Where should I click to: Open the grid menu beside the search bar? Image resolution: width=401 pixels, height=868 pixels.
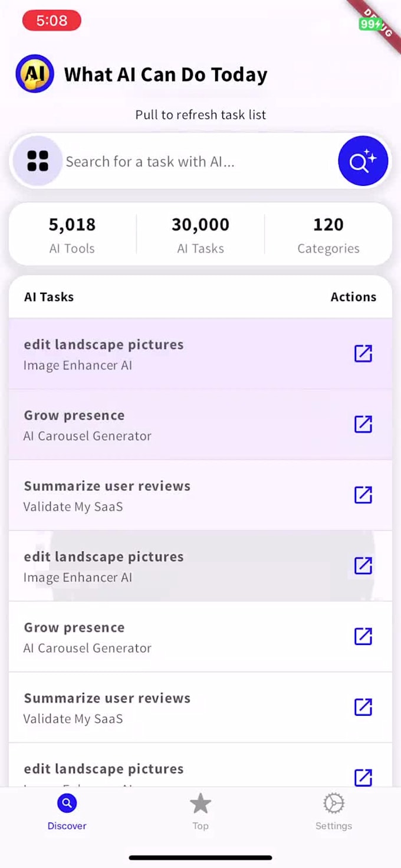[38, 161]
